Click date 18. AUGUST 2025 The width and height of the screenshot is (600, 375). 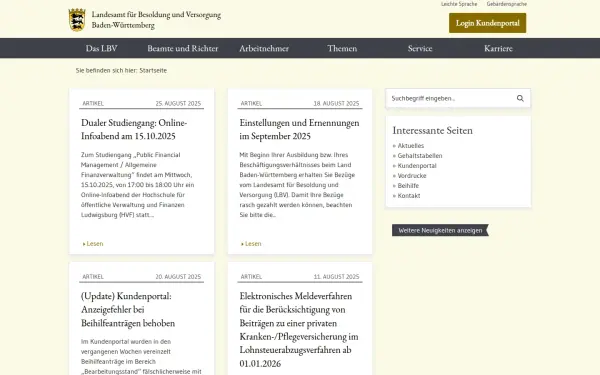(x=336, y=104)
